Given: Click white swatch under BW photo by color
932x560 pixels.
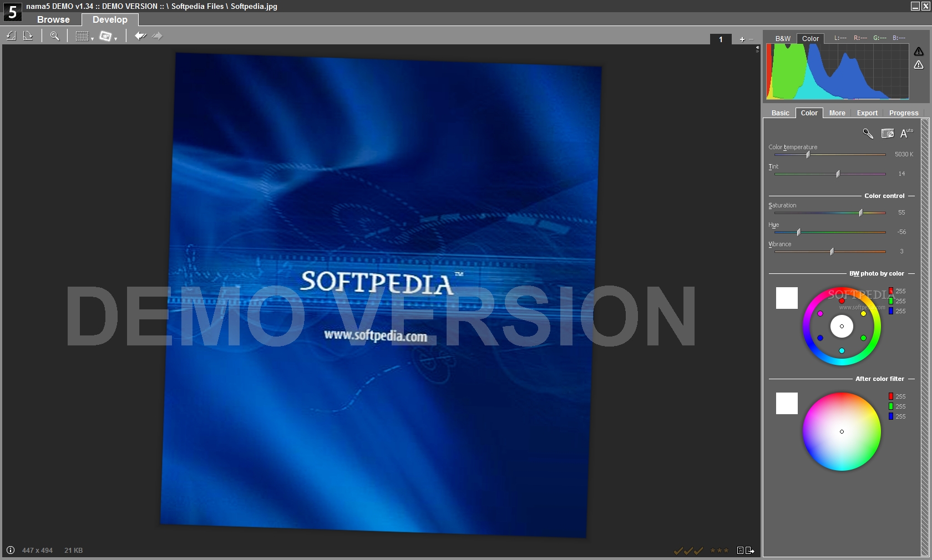Looking at the screenshot, I should coord(787,298).
